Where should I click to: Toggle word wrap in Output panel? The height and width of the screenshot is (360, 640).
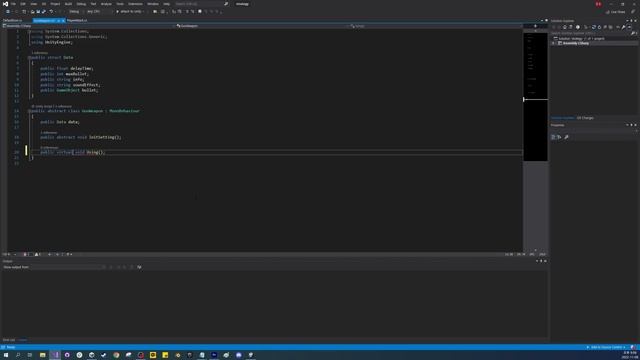(139, 267)
